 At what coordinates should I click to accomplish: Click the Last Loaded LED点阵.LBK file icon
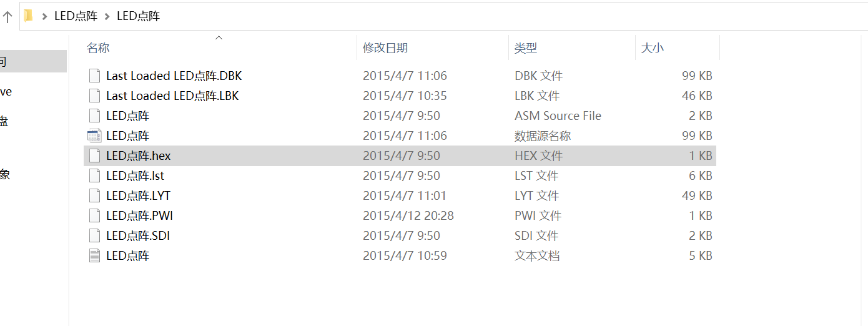pos(94,96)
